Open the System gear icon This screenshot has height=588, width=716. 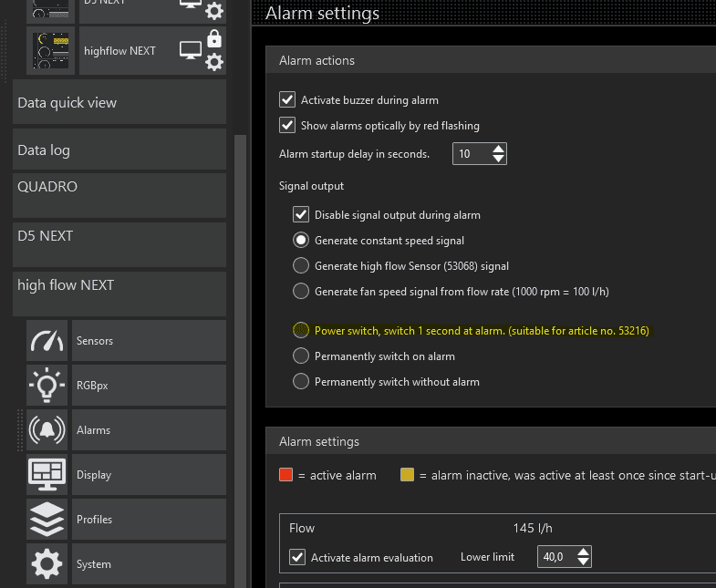[47, 564]
